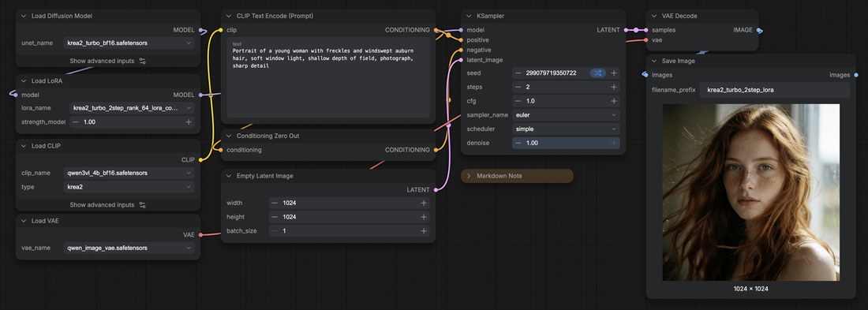This screenshot has width=868, height=310.
Task: Decrease batch_size with minus icon
Action: click(x=275, y=231)
